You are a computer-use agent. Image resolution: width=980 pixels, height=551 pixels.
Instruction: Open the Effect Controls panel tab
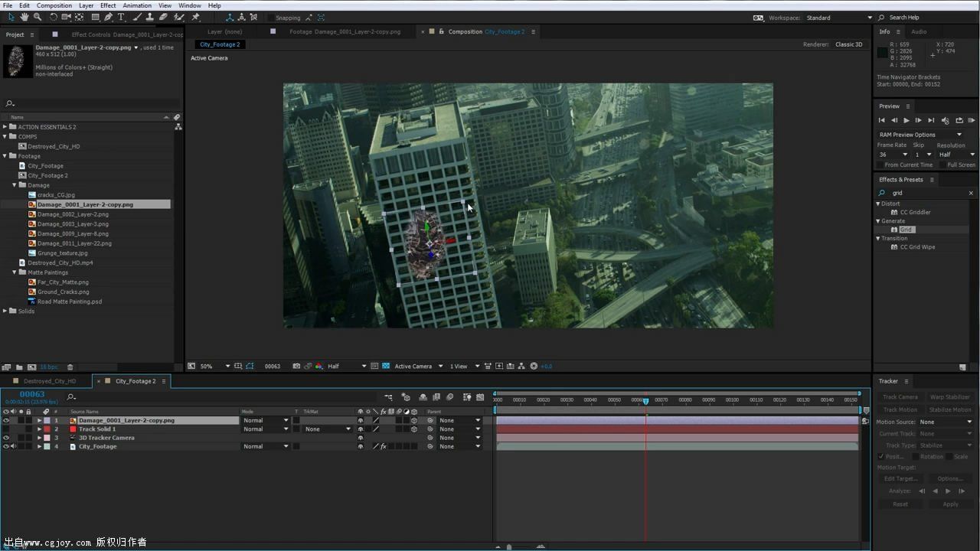coord(127,34)
